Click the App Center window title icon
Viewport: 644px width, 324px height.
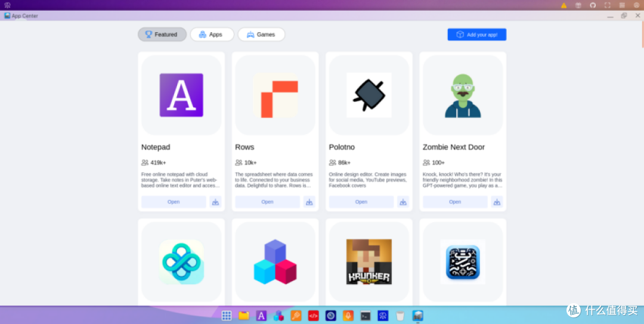click(x=7, y=15)
